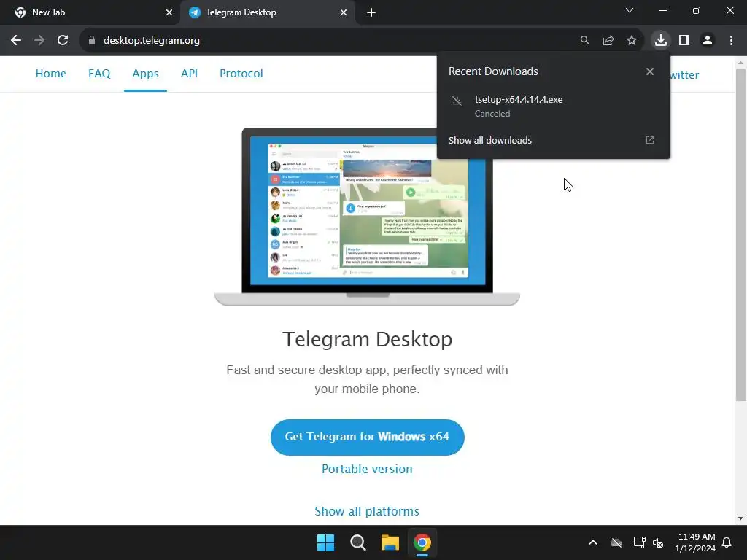Open Windows taskbar search
747x560 pixels.
(x=357, y=542)
